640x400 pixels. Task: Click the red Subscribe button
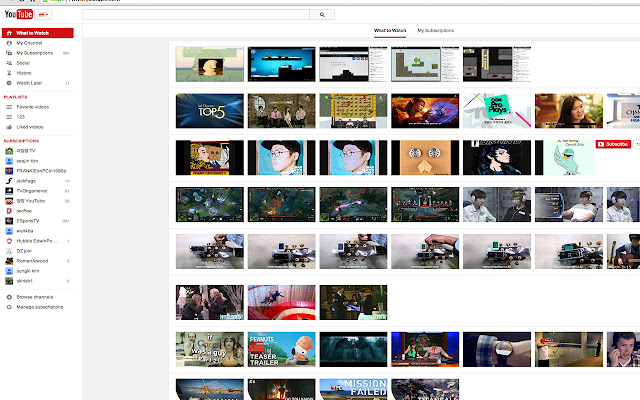click(x=613, y=144)
